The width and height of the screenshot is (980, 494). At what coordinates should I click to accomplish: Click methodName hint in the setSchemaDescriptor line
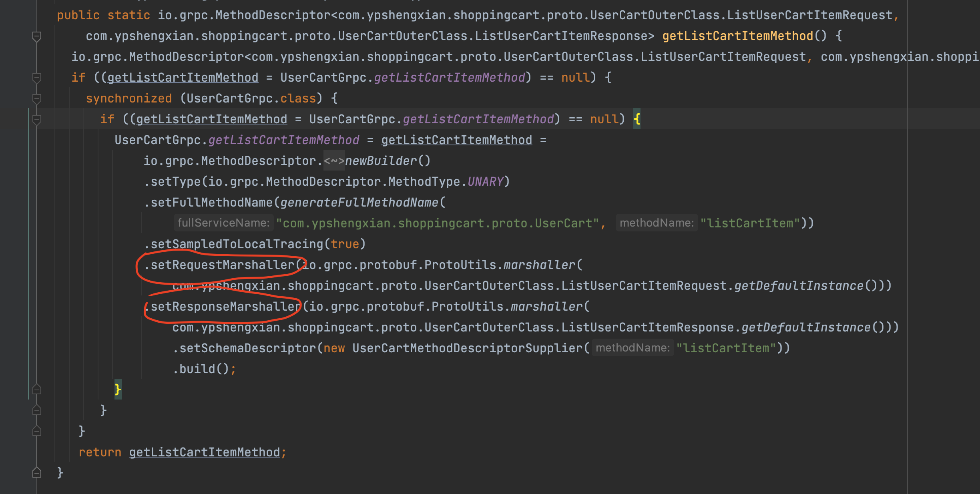coord(632,348)
